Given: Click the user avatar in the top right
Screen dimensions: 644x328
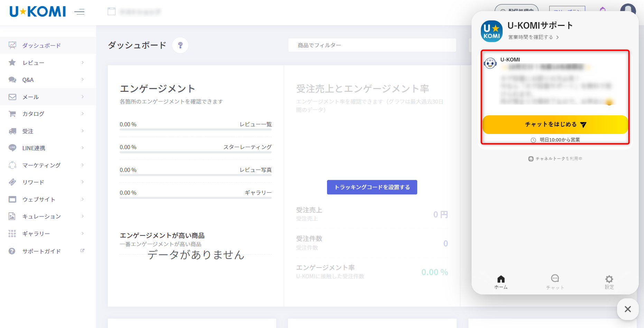Looking at the screenshot, I should [x=628, y=9].
